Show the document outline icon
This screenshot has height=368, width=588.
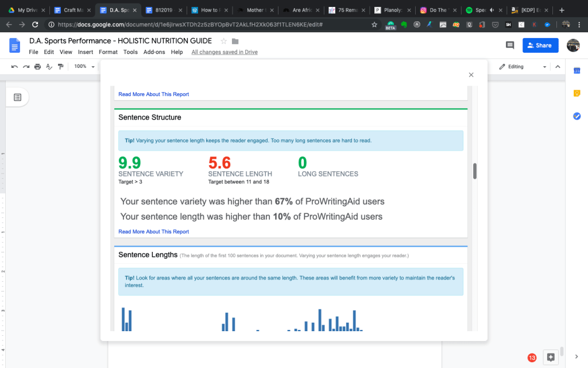[18, 97]
